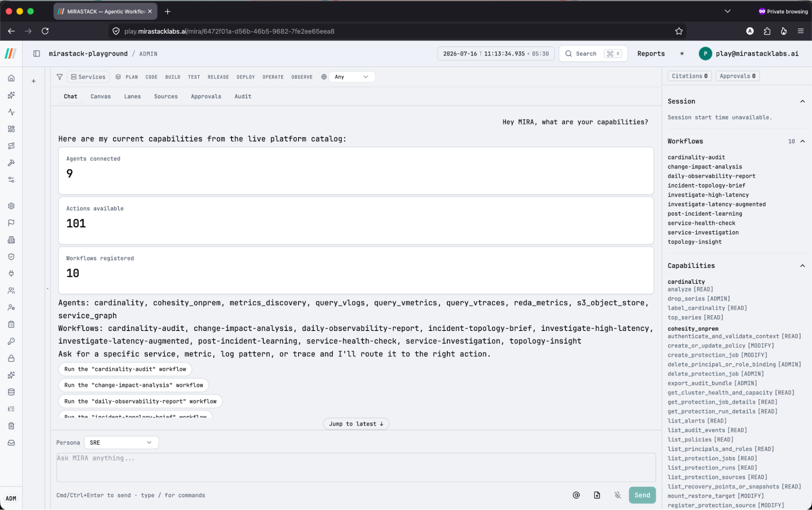
Task: Open the hammer tools icon in sidebar
Action: (x=11, y=163)
